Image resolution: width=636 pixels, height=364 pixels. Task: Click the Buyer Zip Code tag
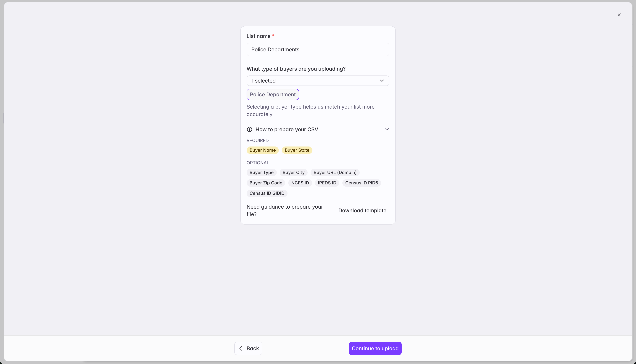266,183
